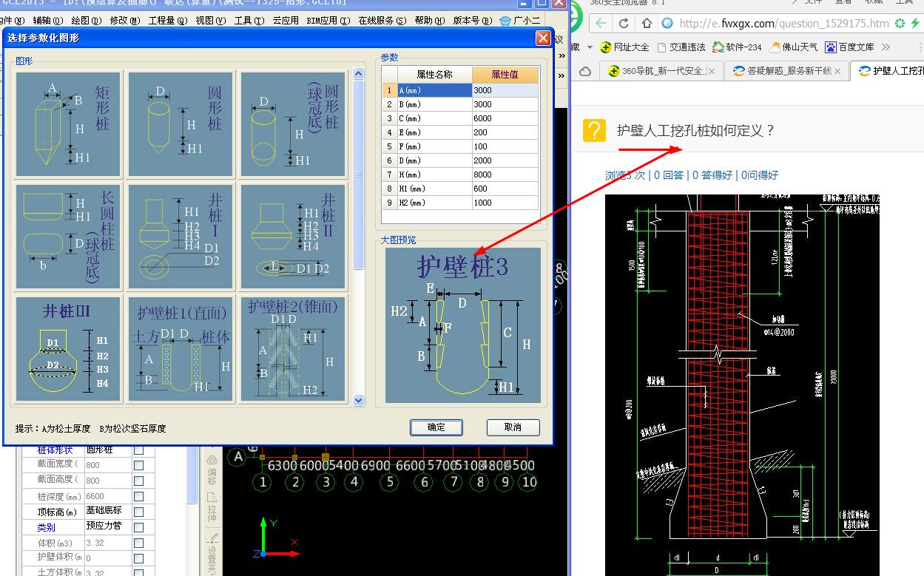The width and height of the screenshot is (924, 576).
Task: Select the 长圆柱桩(球冠底) shape thumbnail
Action: (x=68, y=237)
